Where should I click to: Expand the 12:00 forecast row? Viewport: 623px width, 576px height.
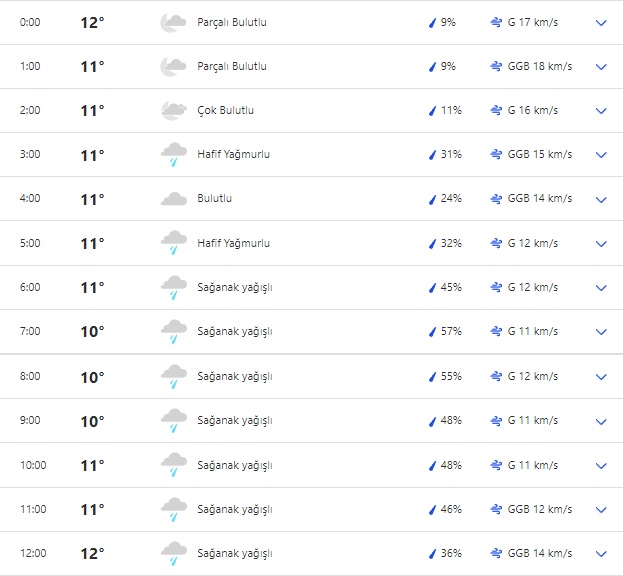[601, 553]
